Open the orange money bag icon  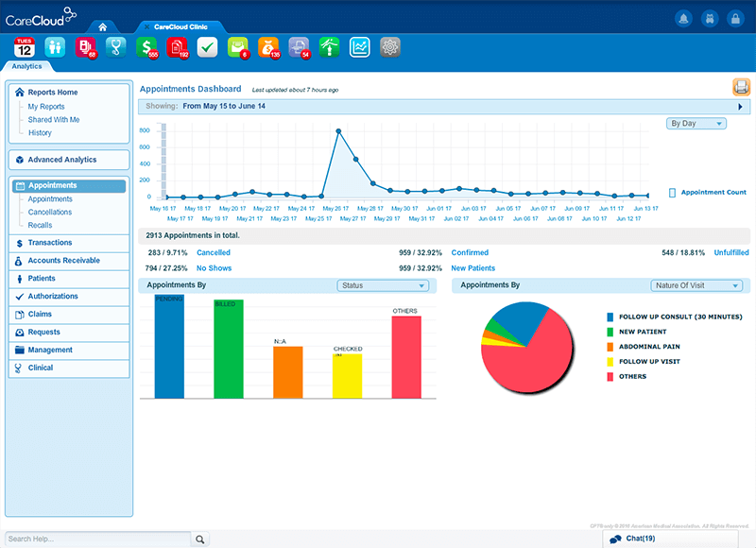pyautogui.click(x=268, y=47)
